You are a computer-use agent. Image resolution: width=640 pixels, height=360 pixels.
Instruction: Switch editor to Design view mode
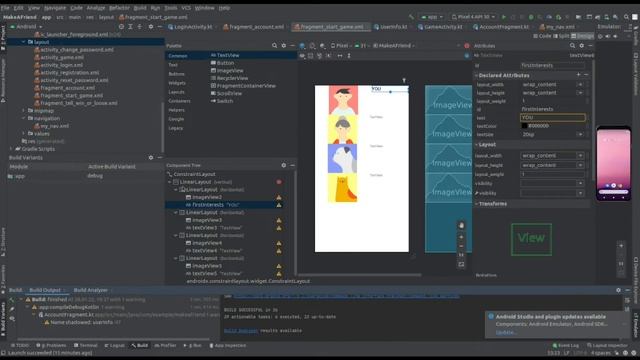pos(582,36)
